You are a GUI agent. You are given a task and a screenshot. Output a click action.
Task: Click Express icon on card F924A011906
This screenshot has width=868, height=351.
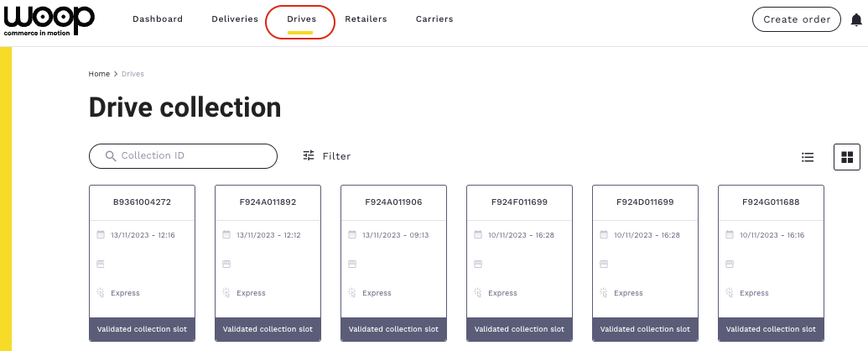click(352, 293)
